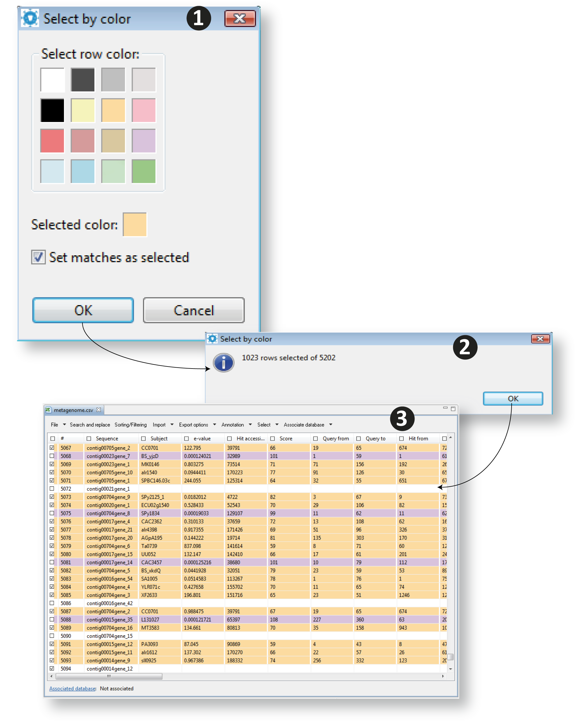Click the horizontal scrollbar thumb of the table
Viewport: 575px width, 728px height.
(108, 676)
